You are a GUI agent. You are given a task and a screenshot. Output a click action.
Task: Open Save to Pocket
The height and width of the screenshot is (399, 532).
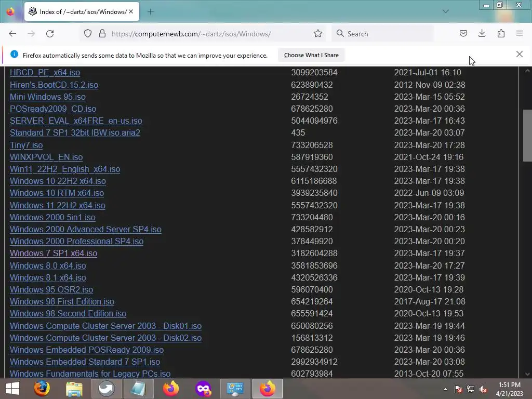[463, 34]
